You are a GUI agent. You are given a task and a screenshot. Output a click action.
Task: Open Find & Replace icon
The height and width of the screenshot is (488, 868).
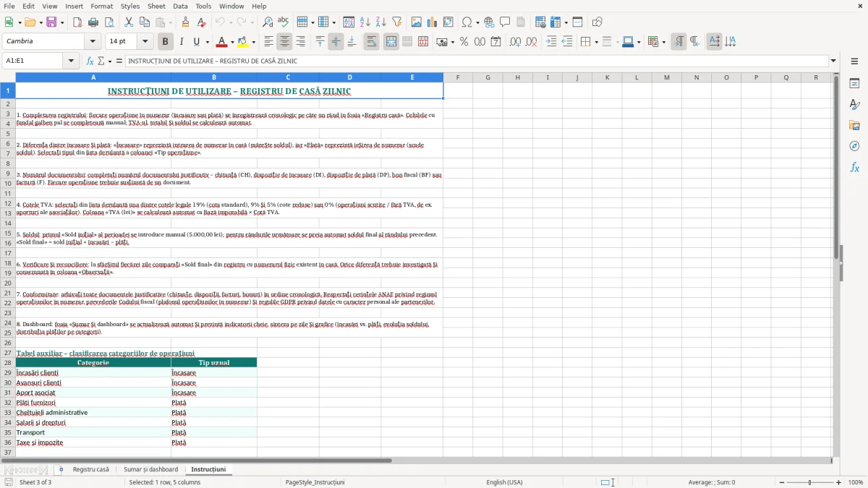pyautogui.click(x=268, y=22)
